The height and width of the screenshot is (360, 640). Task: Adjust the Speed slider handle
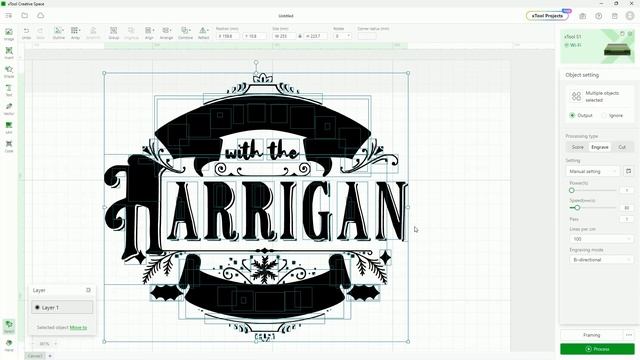click(577, 208)
